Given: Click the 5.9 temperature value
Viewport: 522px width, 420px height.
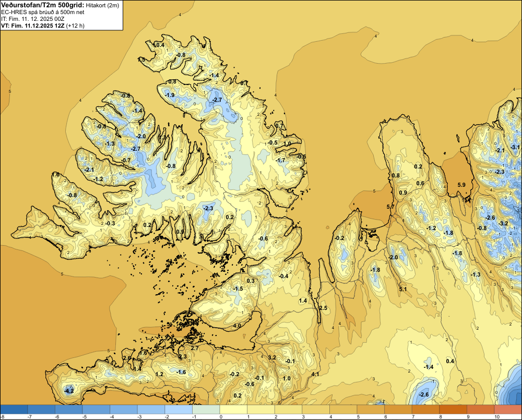Looking at the screenshot, I should coord(461,185).
